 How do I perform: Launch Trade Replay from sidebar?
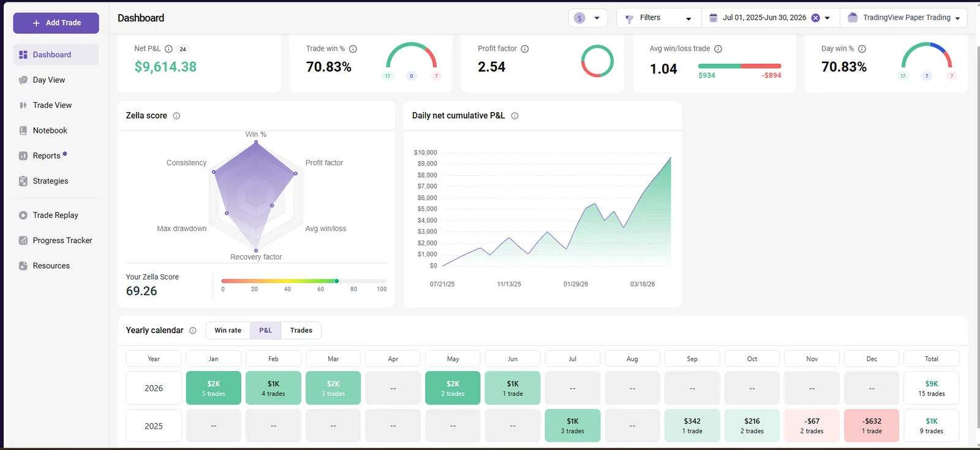[x=56, y=215]
